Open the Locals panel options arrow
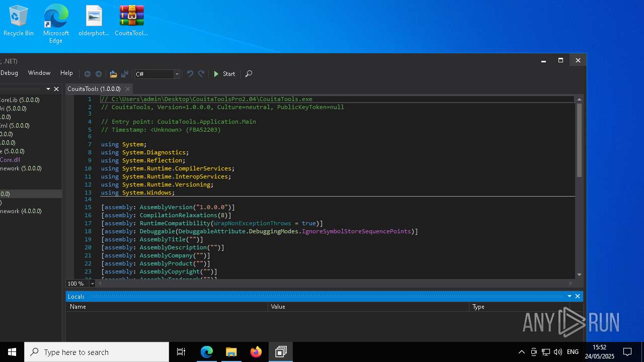The image size is (644, 362). [570, 297]
